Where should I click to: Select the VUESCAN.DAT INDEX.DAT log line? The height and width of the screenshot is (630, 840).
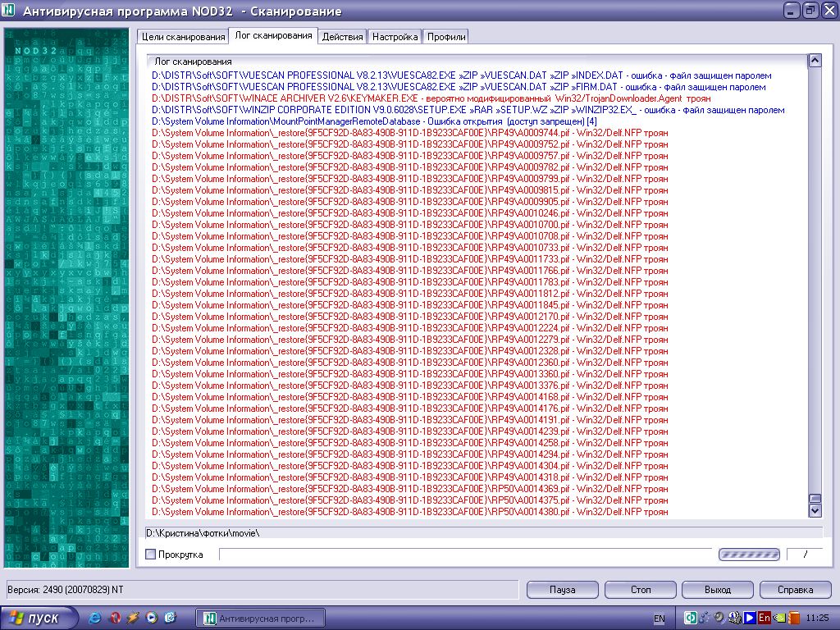click(x=462, y=75)
